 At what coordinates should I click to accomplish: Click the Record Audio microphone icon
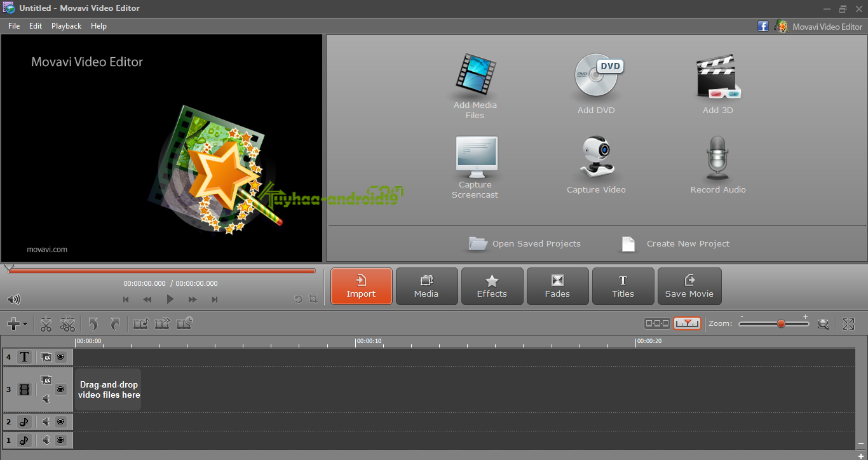[x=717, y=158]
